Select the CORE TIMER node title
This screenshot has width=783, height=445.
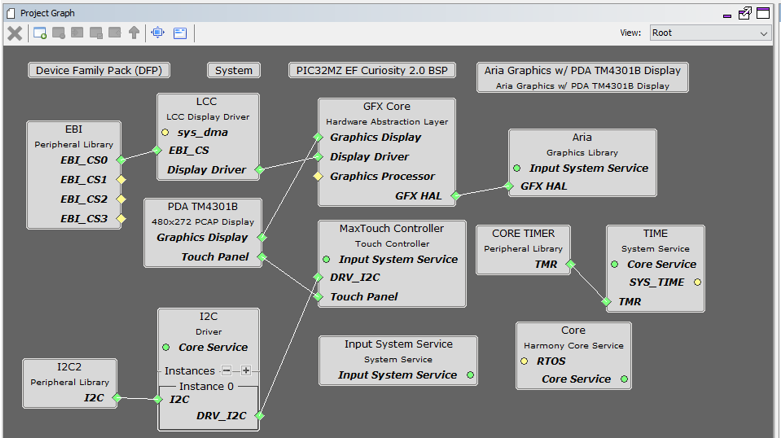523,234
